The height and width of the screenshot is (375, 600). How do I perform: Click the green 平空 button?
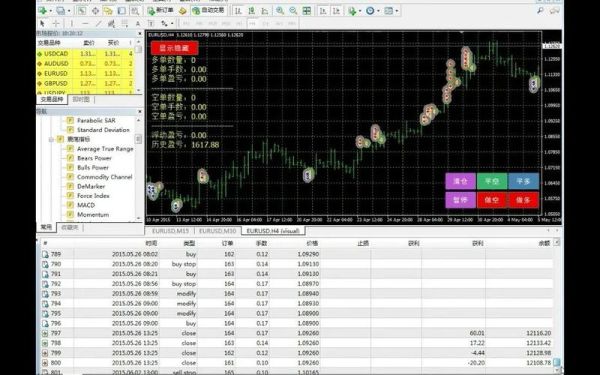[492, 181]
